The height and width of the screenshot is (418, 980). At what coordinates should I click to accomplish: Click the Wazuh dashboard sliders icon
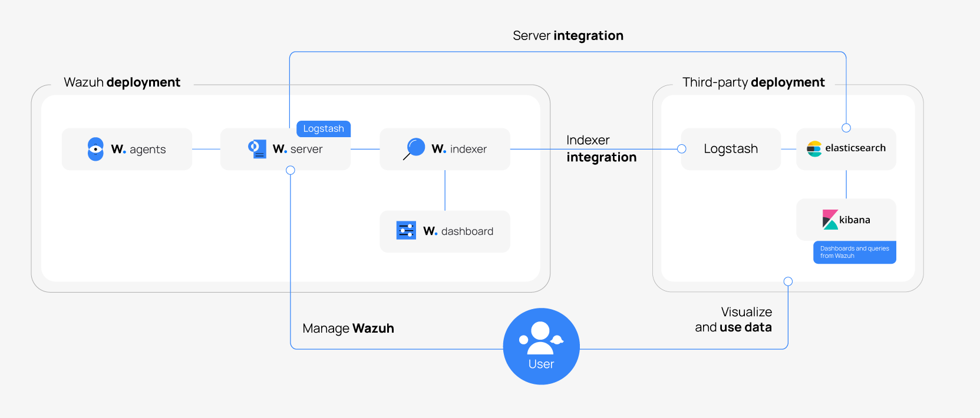tap(406, 231)
